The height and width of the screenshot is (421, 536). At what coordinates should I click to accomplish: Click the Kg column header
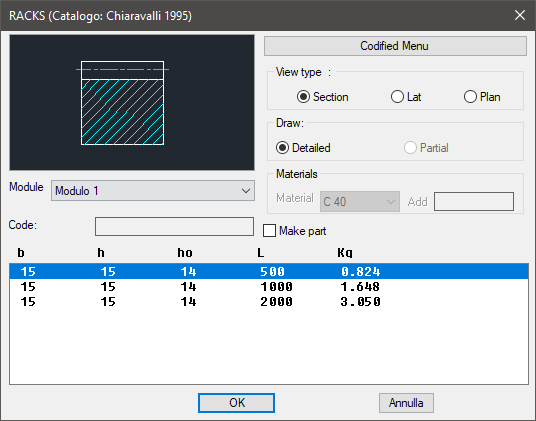click(345, 253)
